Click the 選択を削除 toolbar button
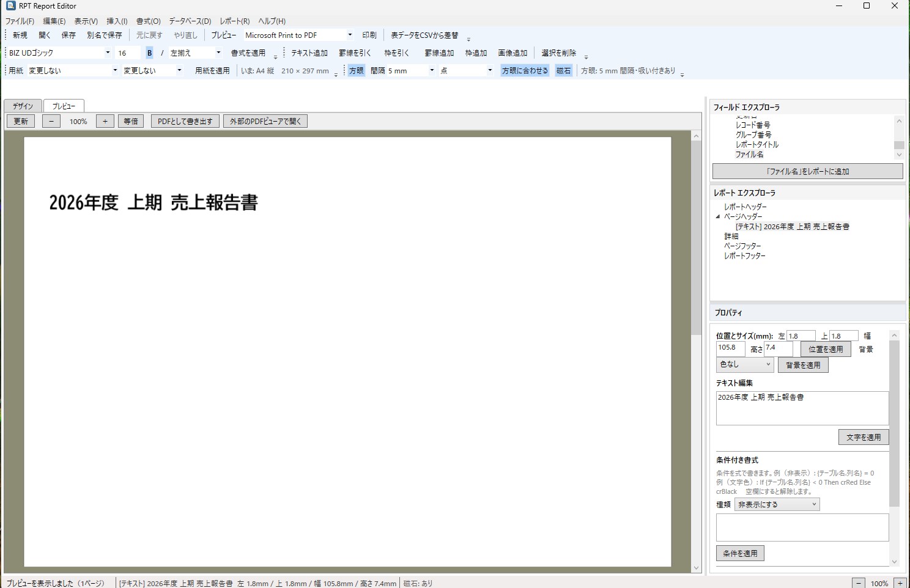Viewport: 910px width, 588px height. coord(558,53)
